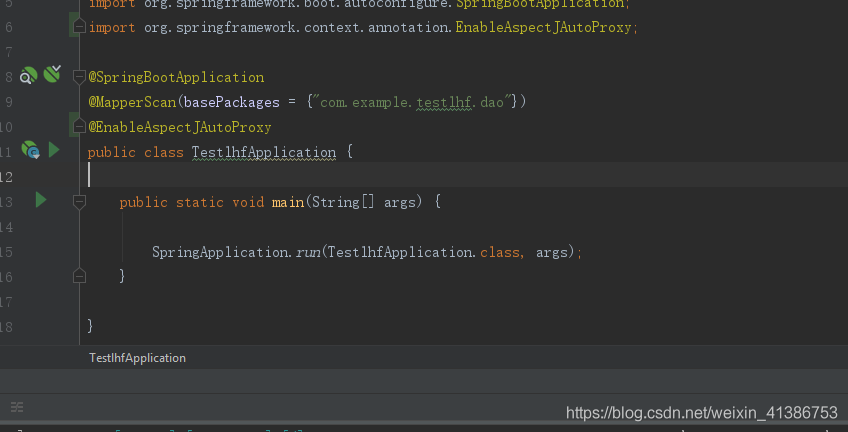Click the void keyword in main's declaration

click(248, 202)
